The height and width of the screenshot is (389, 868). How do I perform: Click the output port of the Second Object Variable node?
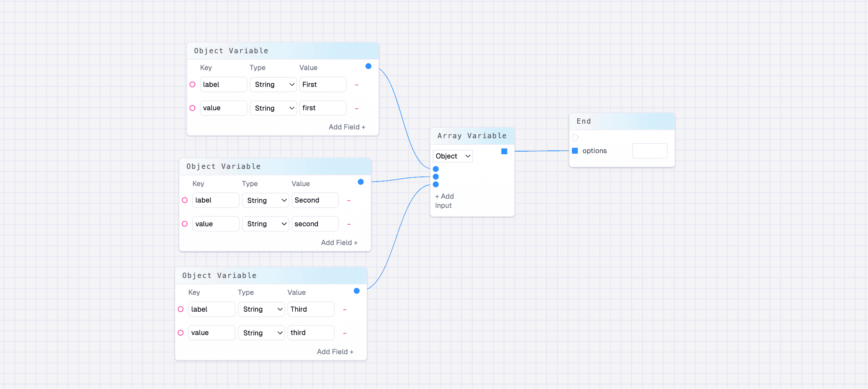pyautogui.click(x=360, y=182)
